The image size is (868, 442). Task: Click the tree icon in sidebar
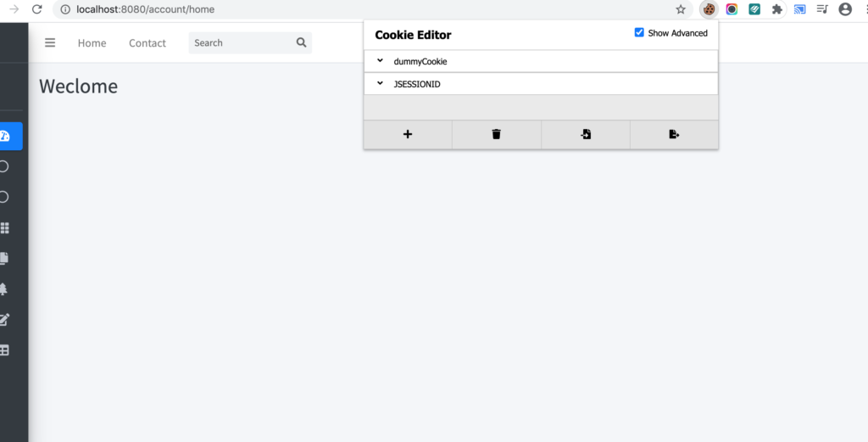(3, 289)
